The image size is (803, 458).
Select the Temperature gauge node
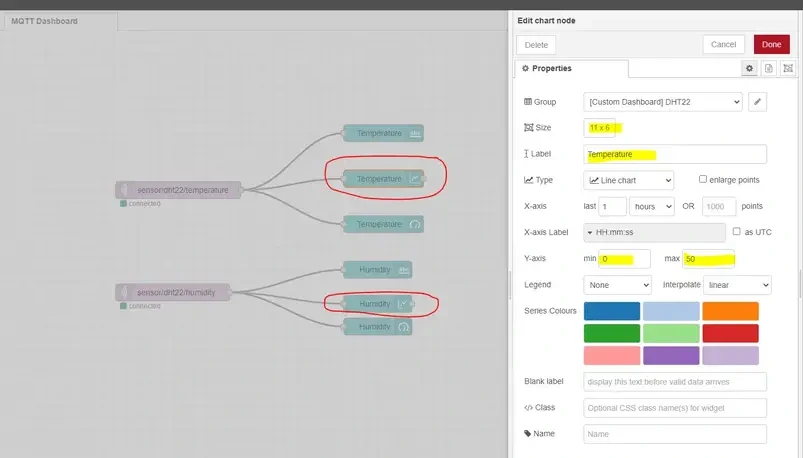click(383, 224)
